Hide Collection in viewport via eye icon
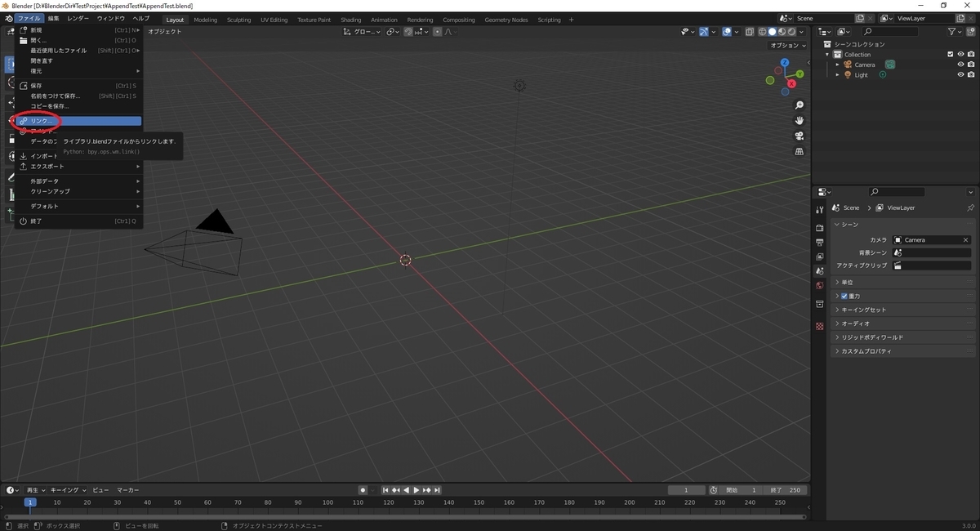 tap(960, 55)
